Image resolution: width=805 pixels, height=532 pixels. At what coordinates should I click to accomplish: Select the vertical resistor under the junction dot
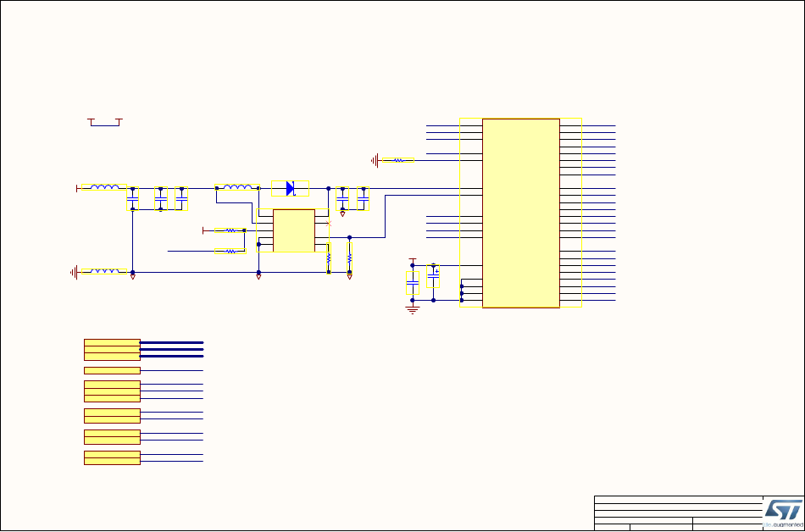point(350,258)
